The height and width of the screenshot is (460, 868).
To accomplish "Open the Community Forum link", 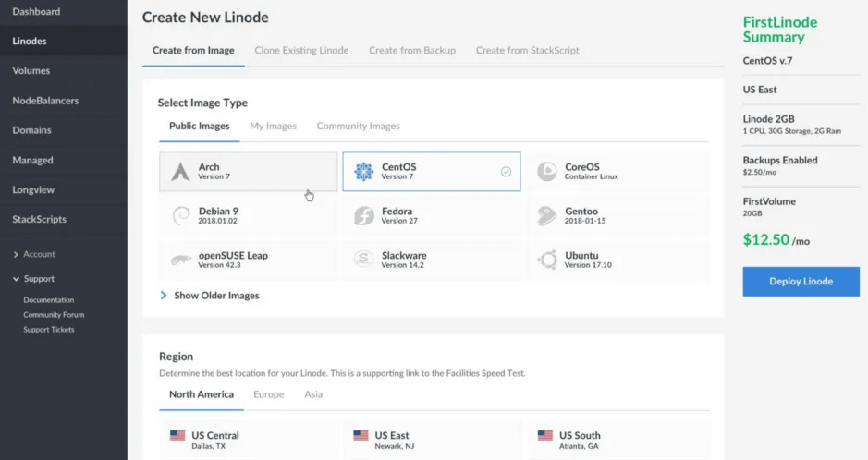I will 54,315.
